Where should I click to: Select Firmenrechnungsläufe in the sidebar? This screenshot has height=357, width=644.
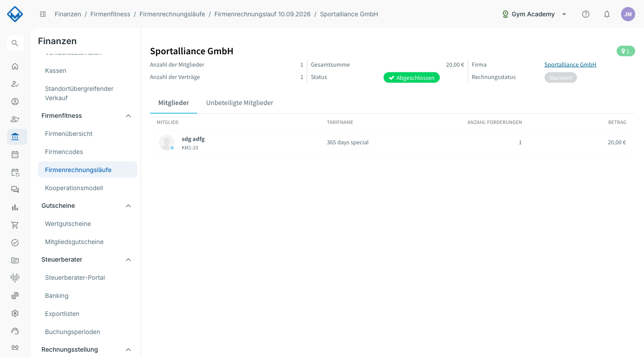[87, 170]
